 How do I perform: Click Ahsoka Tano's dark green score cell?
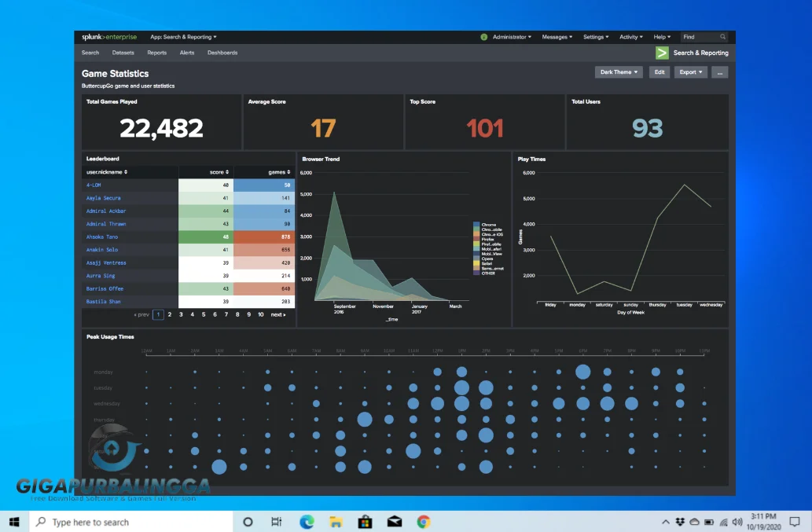point(207,237)
